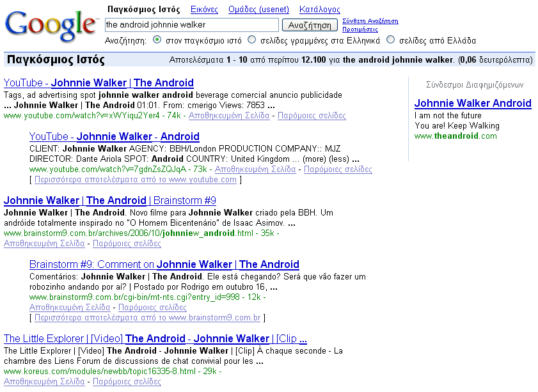
Task: Click the www.theandroid.com ad URL
Action: [x=455, y=136]
